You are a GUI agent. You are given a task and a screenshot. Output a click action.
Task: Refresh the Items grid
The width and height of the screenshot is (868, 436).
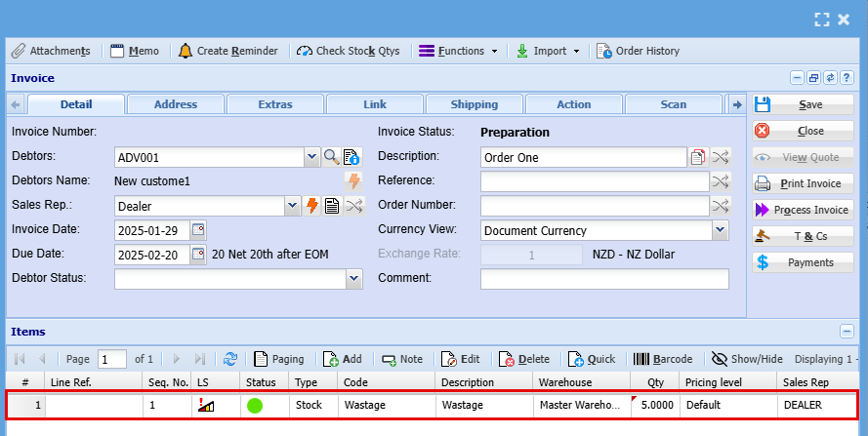(x=230, y=359)
